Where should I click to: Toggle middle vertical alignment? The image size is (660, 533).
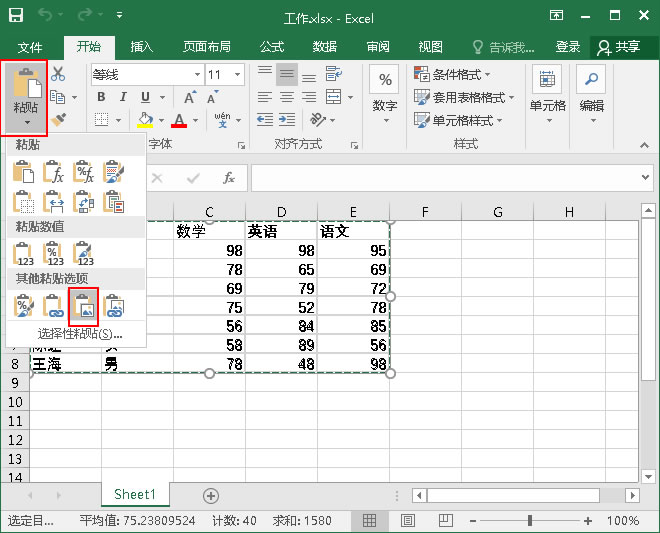(287, 74)
